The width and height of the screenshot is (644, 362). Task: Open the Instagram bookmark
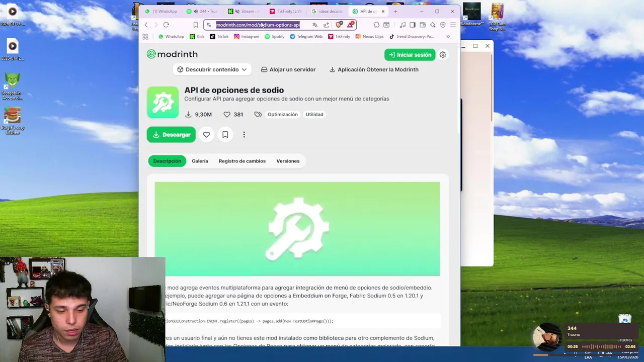point(247,36)
